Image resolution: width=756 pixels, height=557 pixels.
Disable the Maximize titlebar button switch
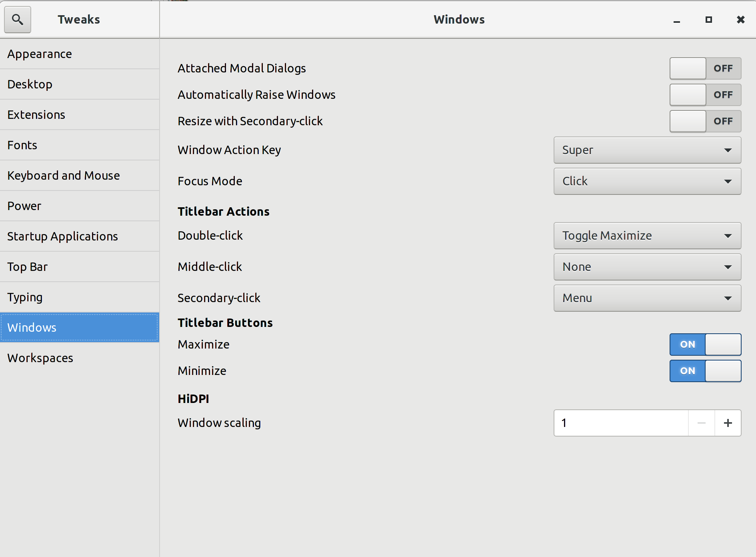(705, 345)
